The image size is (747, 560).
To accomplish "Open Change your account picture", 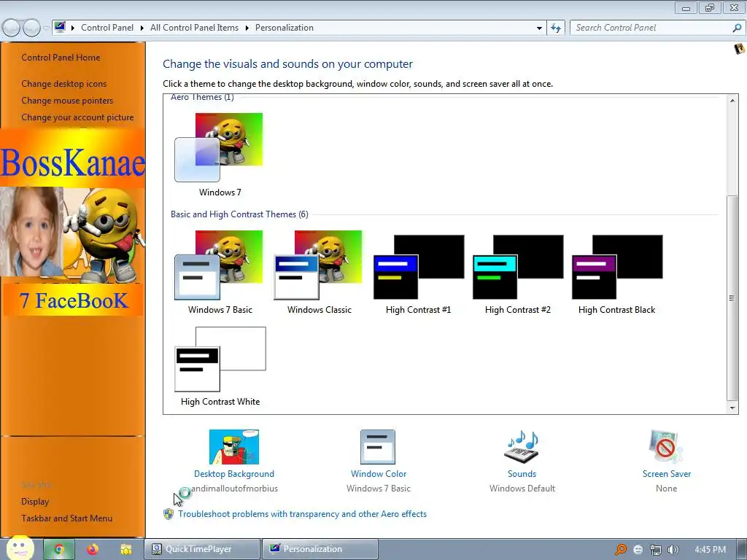I will pos(77,117).
